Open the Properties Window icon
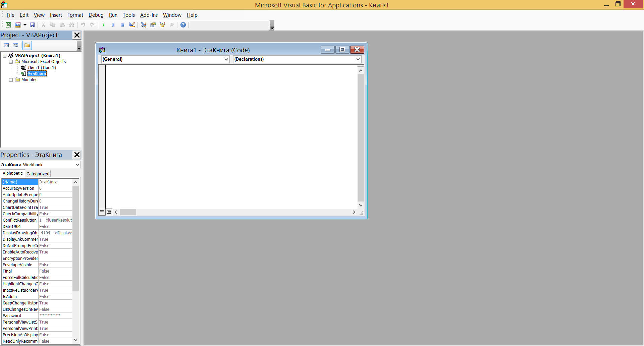 (x=153, y=25)
